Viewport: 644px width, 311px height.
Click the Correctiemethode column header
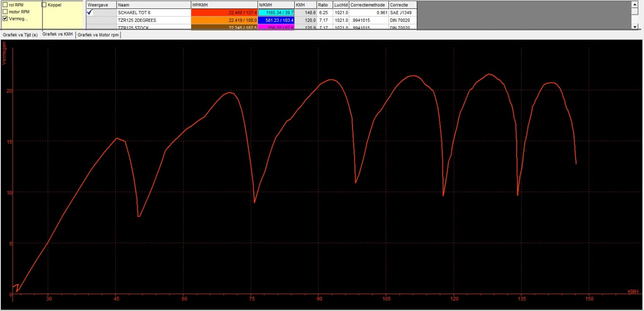pos(369,5)
